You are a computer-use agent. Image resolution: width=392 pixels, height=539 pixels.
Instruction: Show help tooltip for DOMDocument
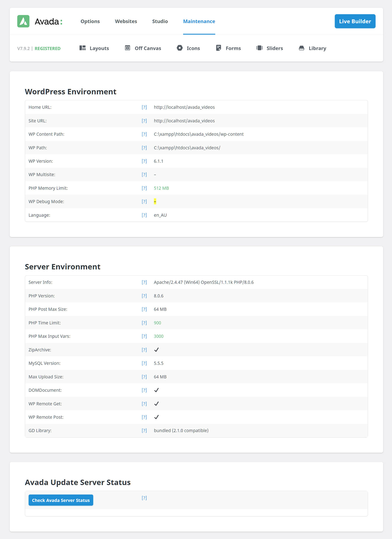[144, 390]
